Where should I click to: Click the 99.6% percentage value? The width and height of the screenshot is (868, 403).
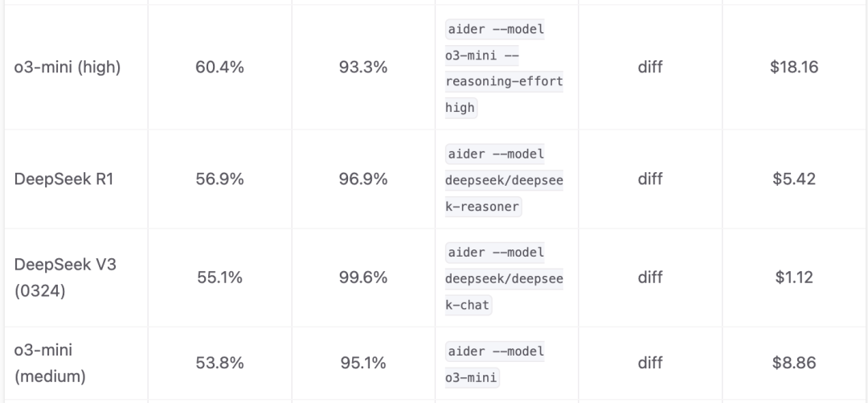(x=363, y=278)
